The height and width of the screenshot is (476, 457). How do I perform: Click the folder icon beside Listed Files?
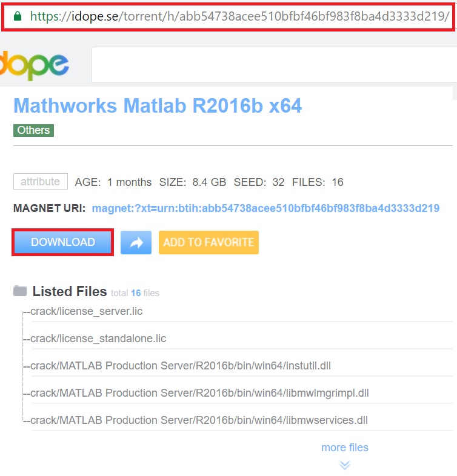20,292
